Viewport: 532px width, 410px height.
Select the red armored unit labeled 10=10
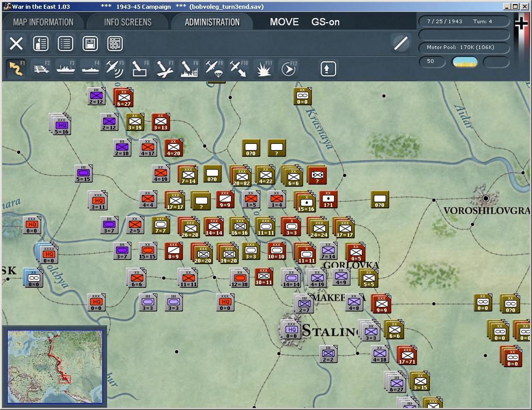pos(276,251)
